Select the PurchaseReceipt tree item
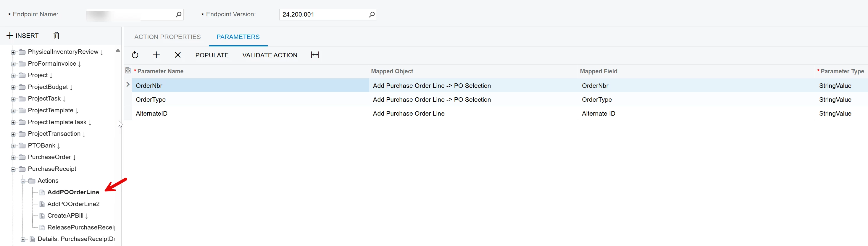 (52, 169)
